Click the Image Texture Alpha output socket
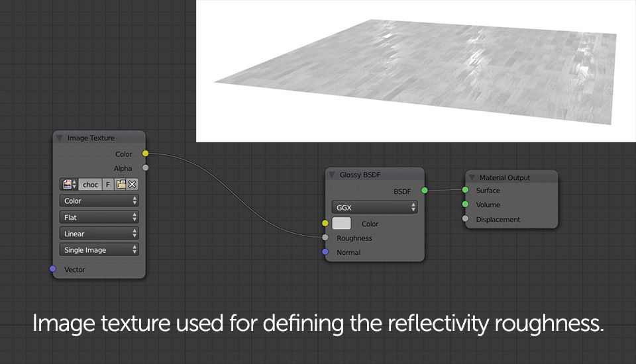636x364 pixels. point(145,167)
